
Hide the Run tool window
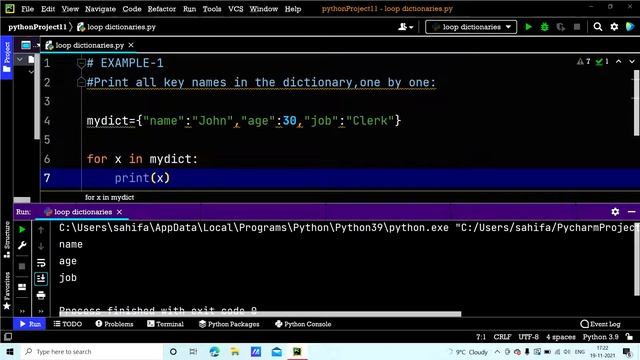click(631, 211)
